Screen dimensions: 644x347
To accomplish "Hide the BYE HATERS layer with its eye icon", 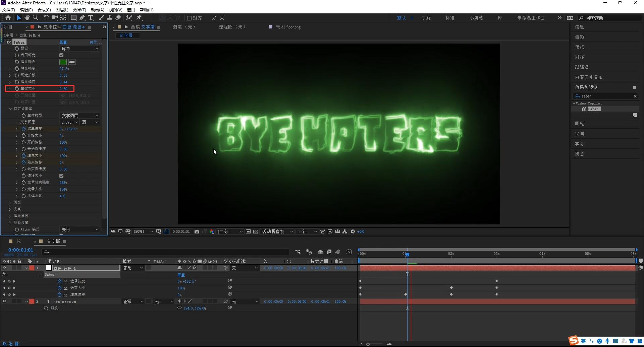I will (4, 301).
